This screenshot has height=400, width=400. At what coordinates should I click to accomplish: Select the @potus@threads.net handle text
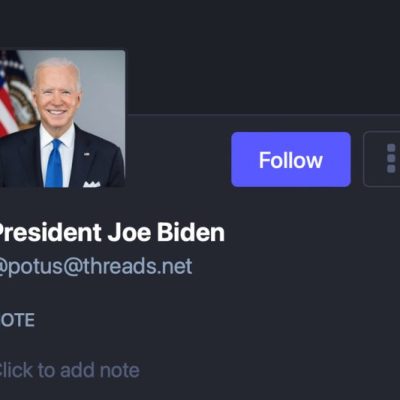click(x=95, y=266)
